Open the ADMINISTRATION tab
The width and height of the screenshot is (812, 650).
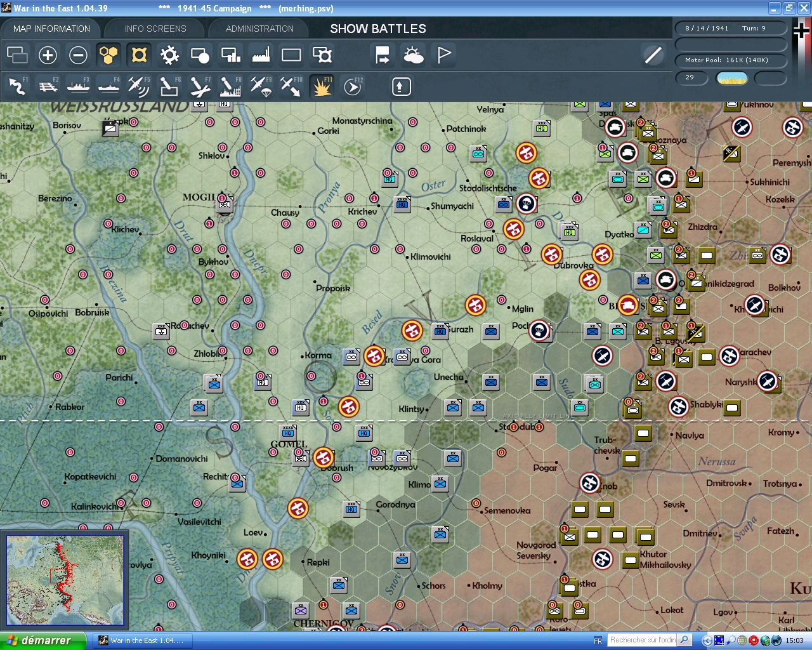[259, 29]
